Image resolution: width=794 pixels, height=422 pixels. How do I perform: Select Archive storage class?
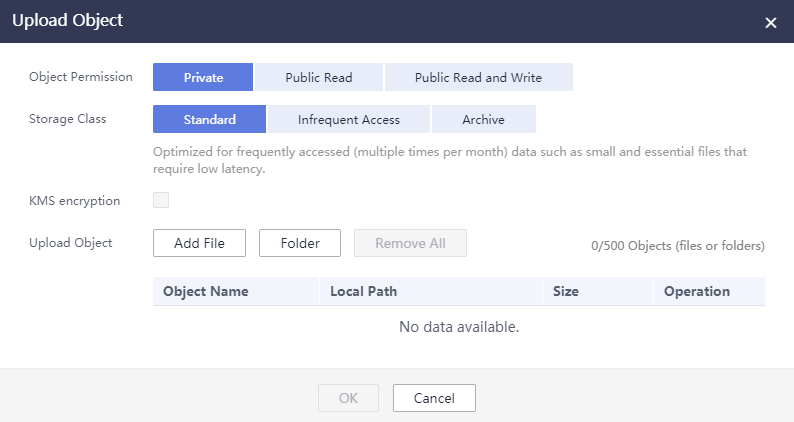pyautogui.click(x=484, y=119)
